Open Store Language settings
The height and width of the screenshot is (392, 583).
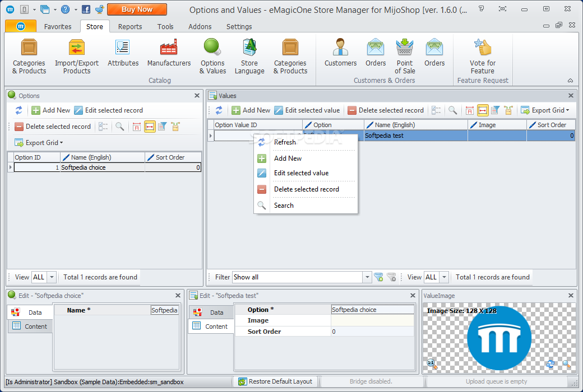pyautogui.click(x=249, y=57)
